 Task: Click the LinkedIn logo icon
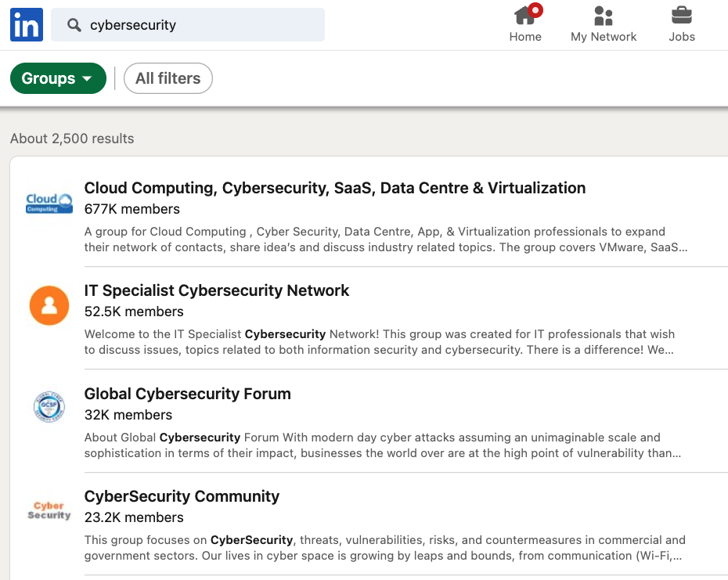[27, 24]
